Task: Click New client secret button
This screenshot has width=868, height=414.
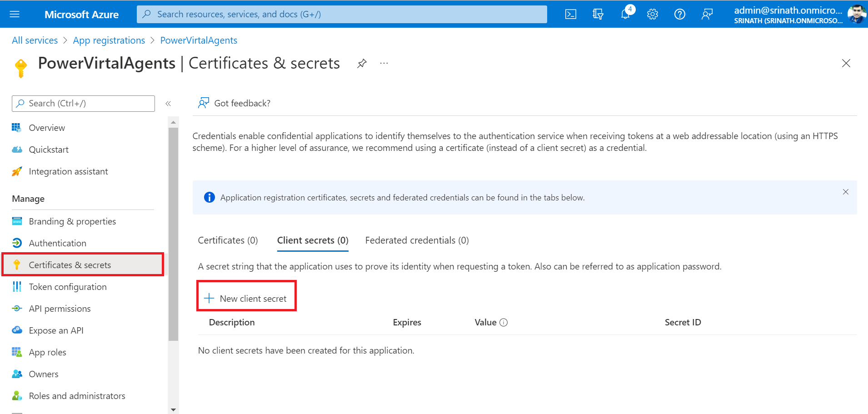Action: point(246,299)
